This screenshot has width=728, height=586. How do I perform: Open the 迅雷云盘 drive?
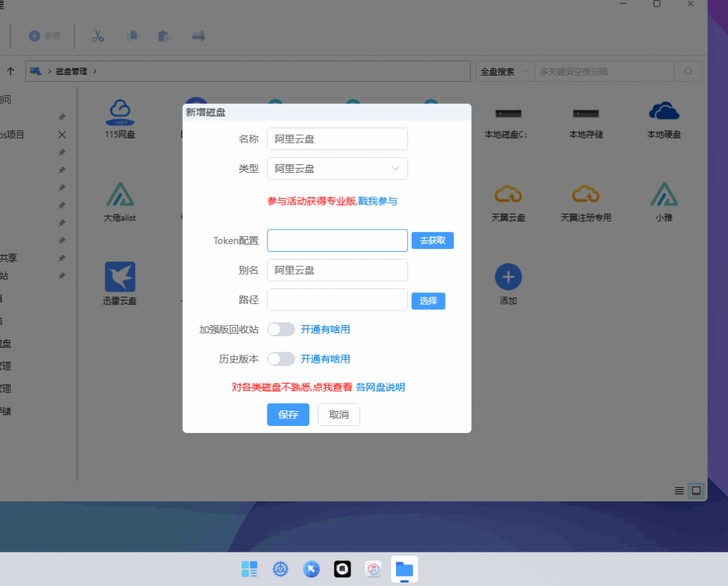(x=119, y=281)
